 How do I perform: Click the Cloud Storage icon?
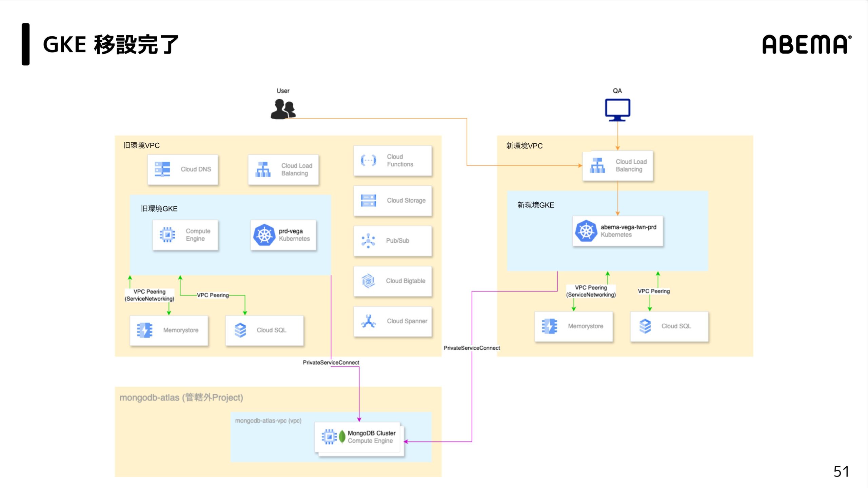click(x=368, y=200)
